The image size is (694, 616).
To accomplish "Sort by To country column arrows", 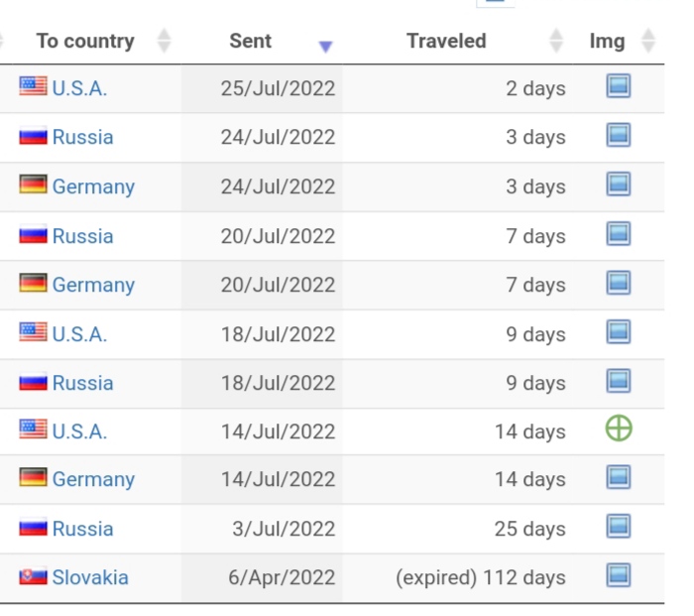I will [x=165, y=41].
